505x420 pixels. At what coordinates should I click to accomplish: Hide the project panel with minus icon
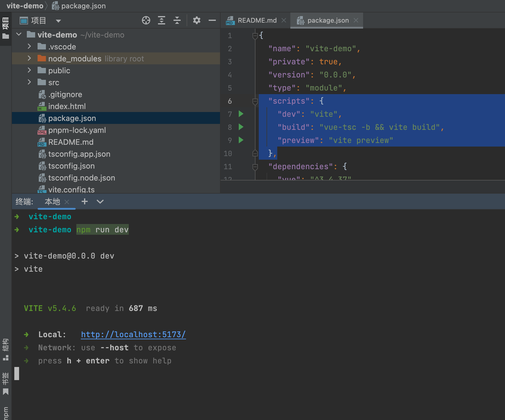click(212, 20)
